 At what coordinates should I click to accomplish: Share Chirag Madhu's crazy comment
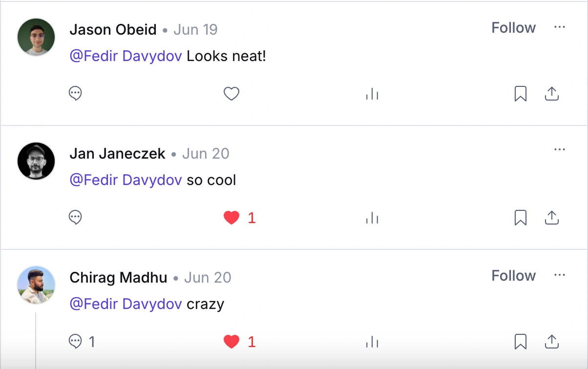coord(551,341)
